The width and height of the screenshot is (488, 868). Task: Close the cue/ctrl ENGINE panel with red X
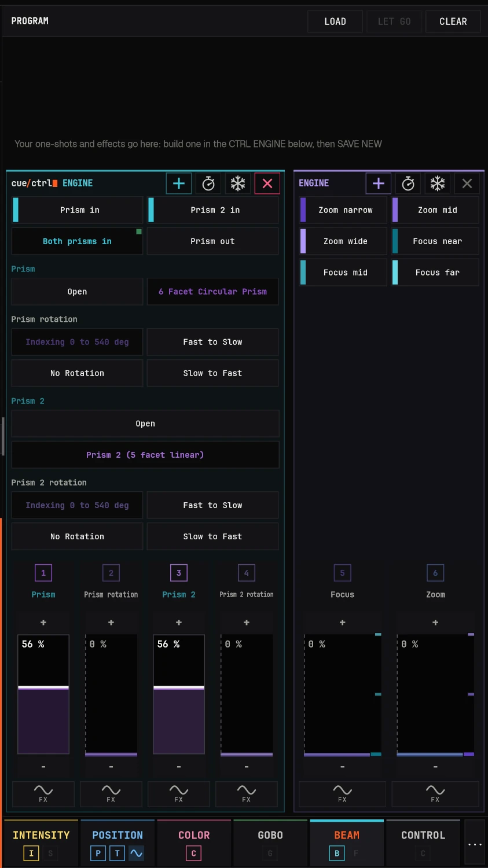(x=267, y=183)
